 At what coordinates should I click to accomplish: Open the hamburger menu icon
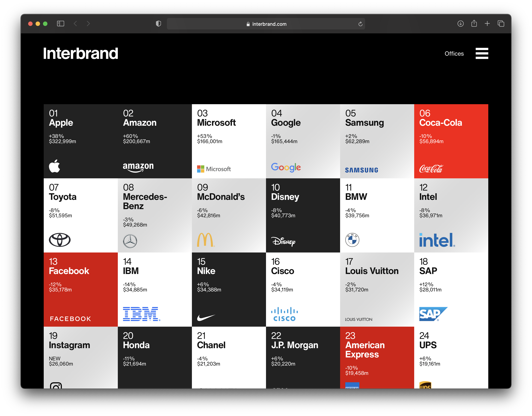click(x=482, y=53)
